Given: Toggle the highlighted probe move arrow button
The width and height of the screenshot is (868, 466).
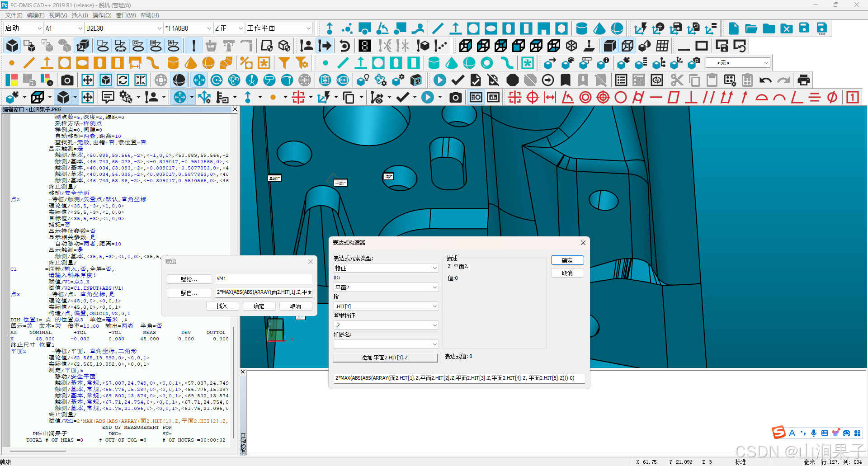Looking at the screenshot, I should coord(325,46).
